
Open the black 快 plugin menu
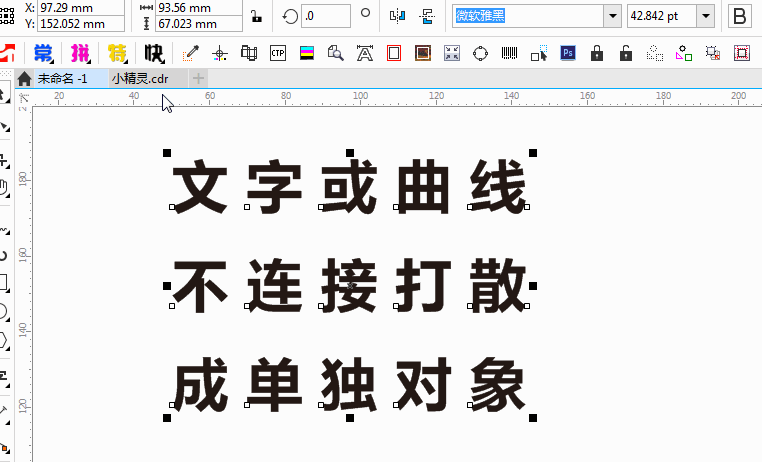click(x=155, y=53)
